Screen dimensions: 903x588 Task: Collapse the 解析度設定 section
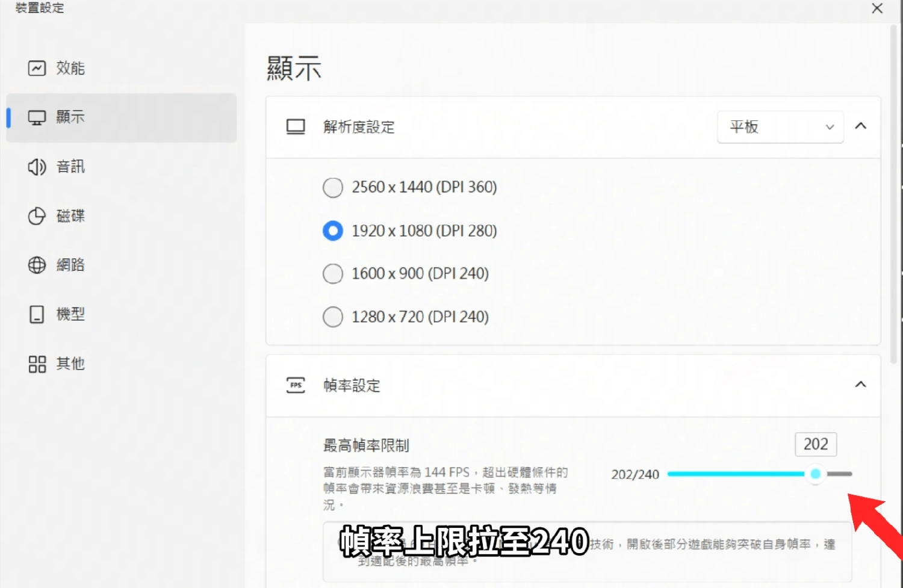[861, 126]
